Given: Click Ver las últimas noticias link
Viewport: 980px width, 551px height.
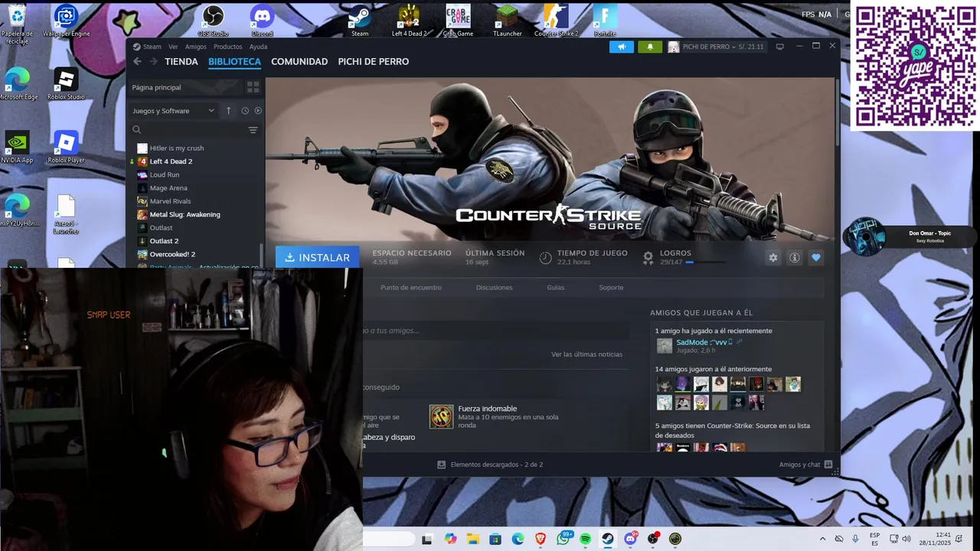Looking at the screenshot, I should tap(586, 354).
